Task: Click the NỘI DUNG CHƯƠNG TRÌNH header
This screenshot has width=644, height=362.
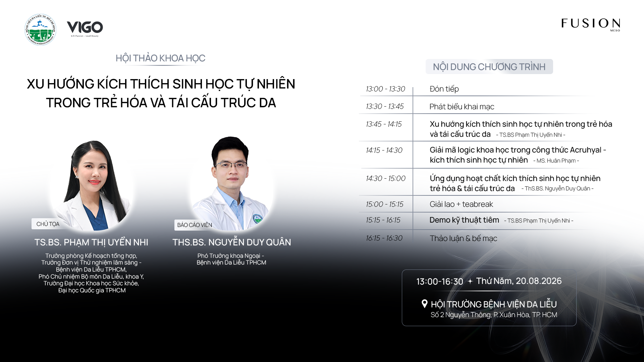Action: (489, 67)
